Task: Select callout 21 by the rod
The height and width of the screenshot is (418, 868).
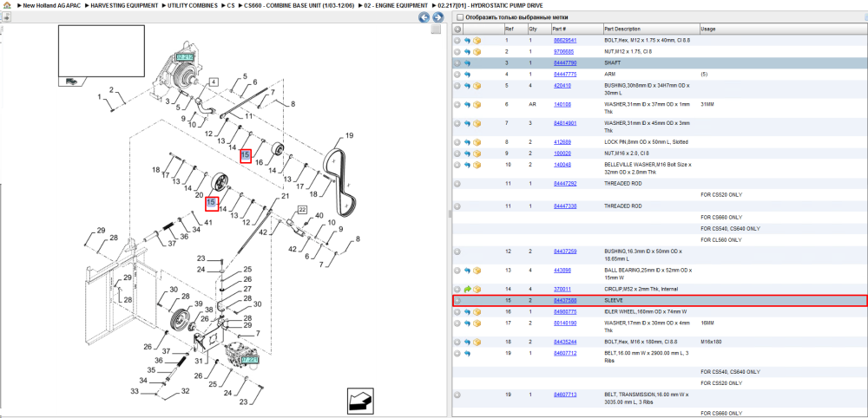Action: [x=285, y=196]
